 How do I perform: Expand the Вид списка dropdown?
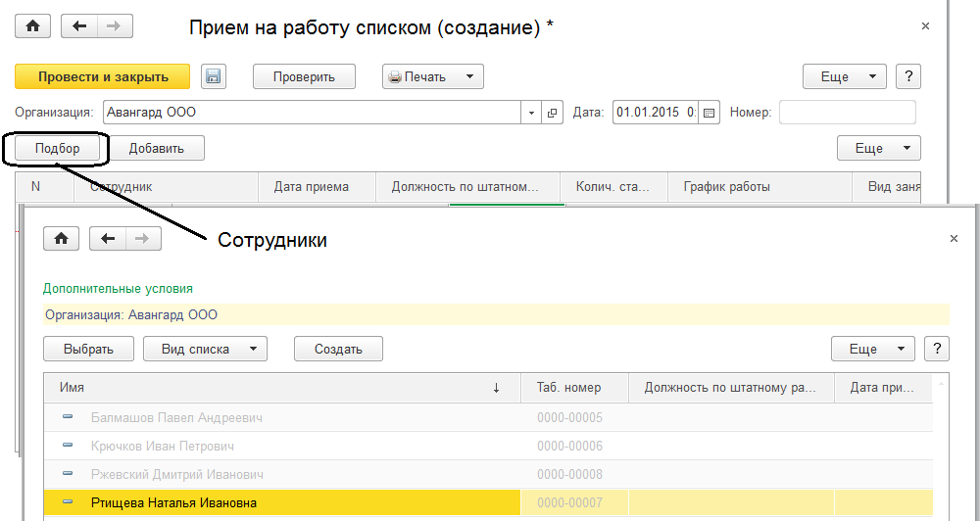[x=253, y=349]
